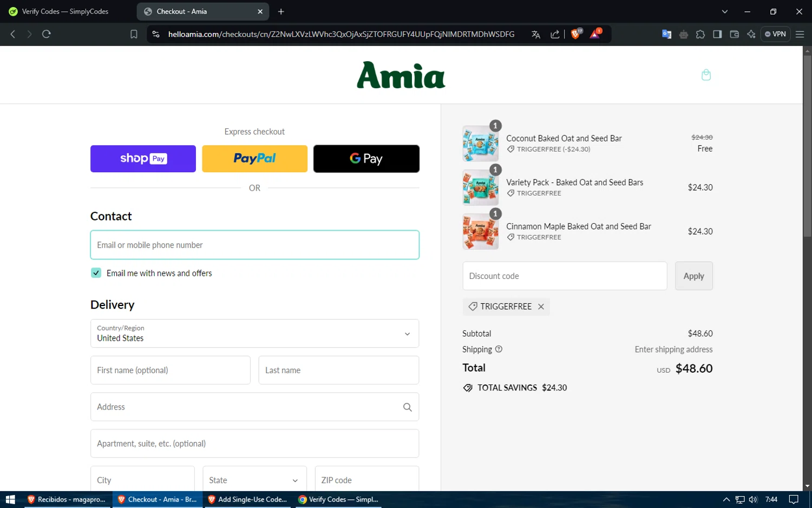
Task: Open the Brave Wallet icon
Action: tap(734, 34)
